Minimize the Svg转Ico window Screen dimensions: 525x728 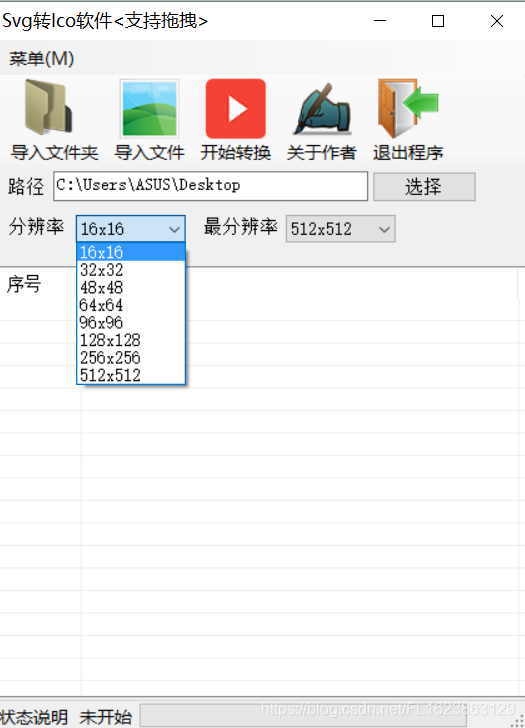coord(380,21)
